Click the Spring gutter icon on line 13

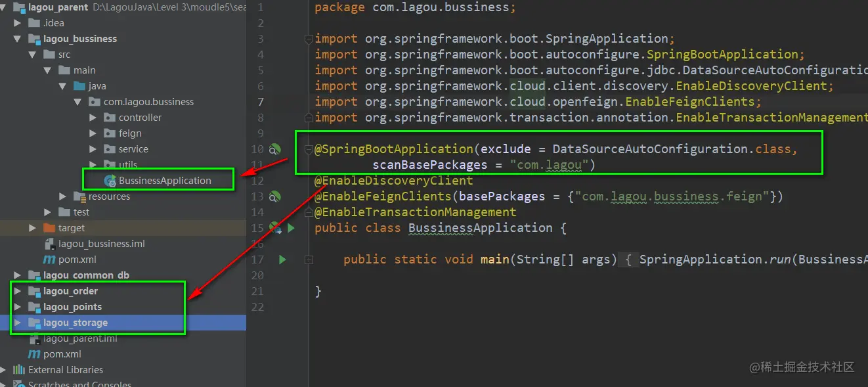275,196
